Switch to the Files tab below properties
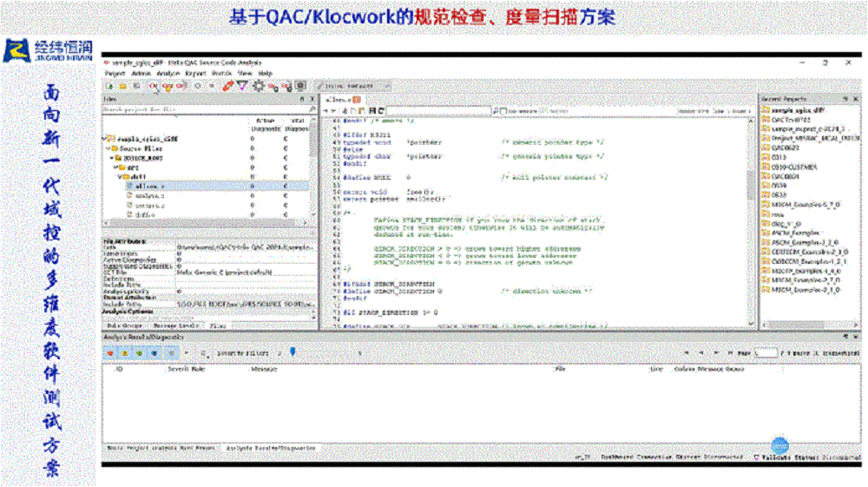 pyautogui.click(x=218, y=326)
